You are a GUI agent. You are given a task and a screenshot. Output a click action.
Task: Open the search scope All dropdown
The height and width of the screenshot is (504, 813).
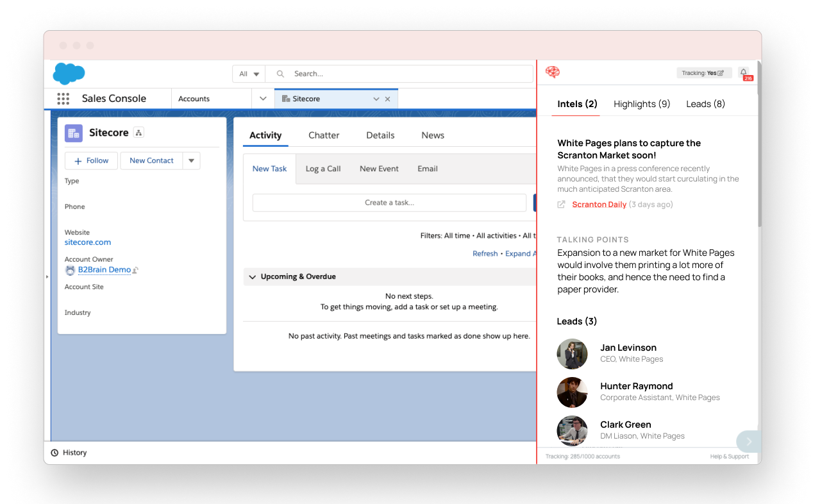[x=248, y=73]
